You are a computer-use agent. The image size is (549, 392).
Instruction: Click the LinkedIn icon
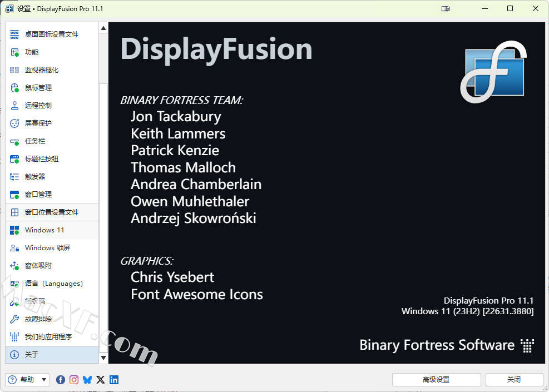pyautogui.click(x=114, y=380)
